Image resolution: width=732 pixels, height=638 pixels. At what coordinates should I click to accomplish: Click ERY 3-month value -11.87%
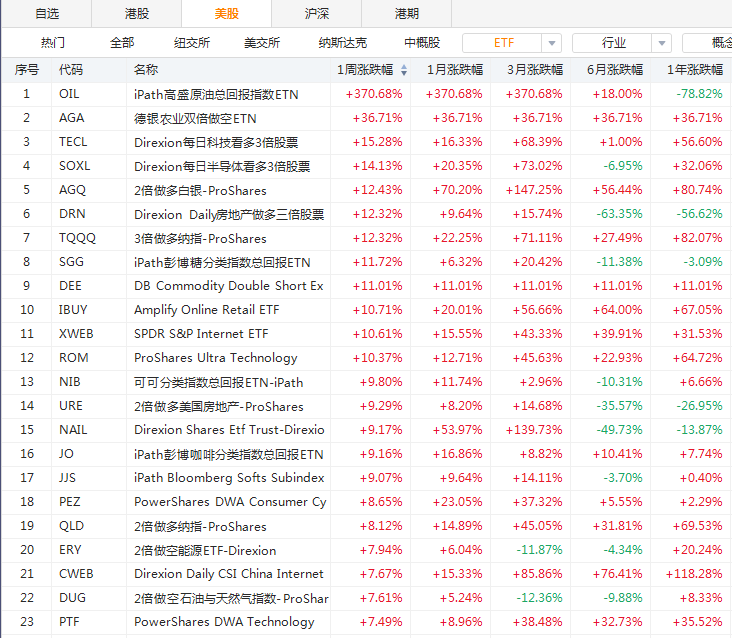[x=539, y=550]
